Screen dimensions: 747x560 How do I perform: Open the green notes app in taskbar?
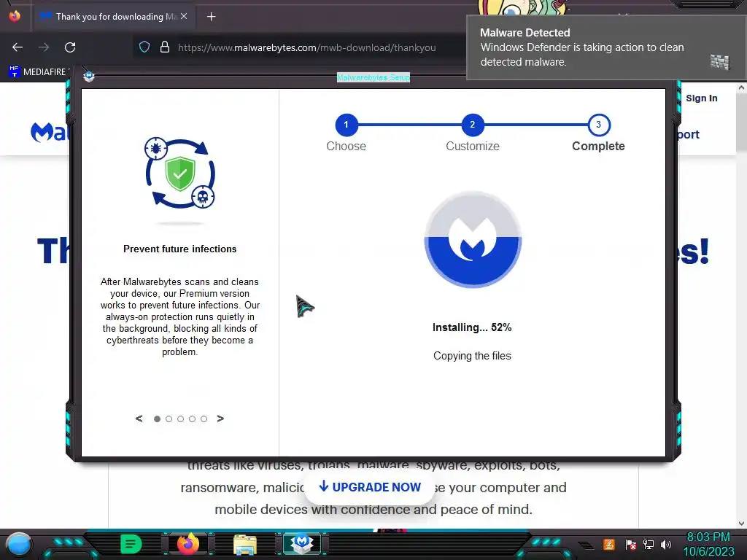click(131, 544)
